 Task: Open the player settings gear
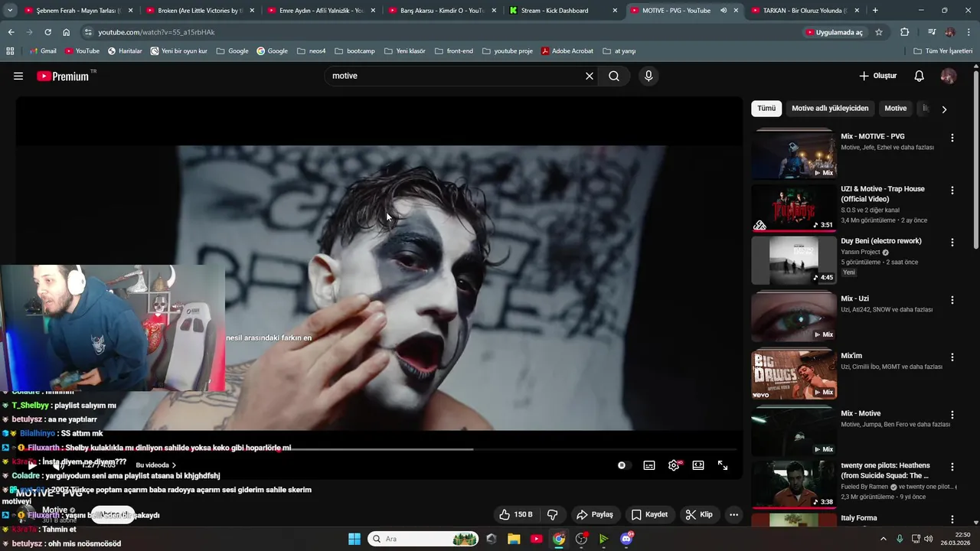tap(674, 465)
